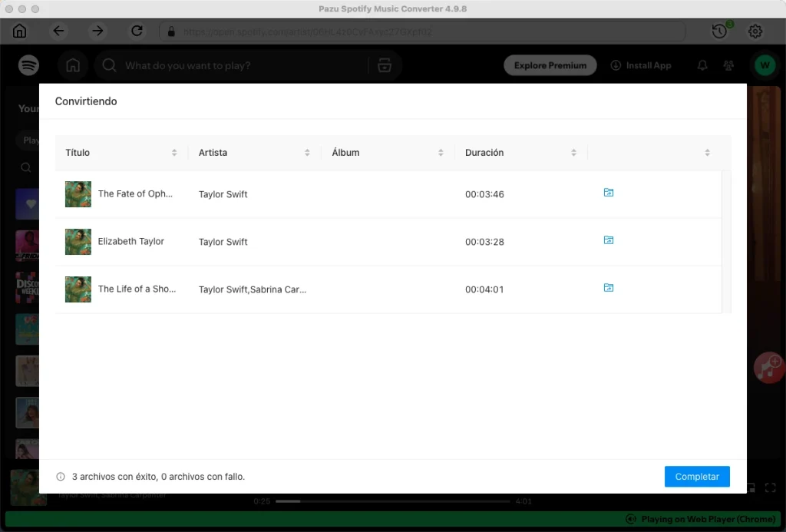This screenshot has height=532, width=786.
Task: Open Playing on Web Player (Chrome) status bar
Action: (700, 519)
